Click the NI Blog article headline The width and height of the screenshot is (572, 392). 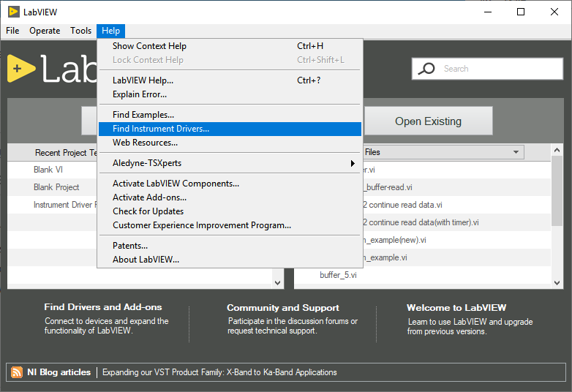pos(219,372)
